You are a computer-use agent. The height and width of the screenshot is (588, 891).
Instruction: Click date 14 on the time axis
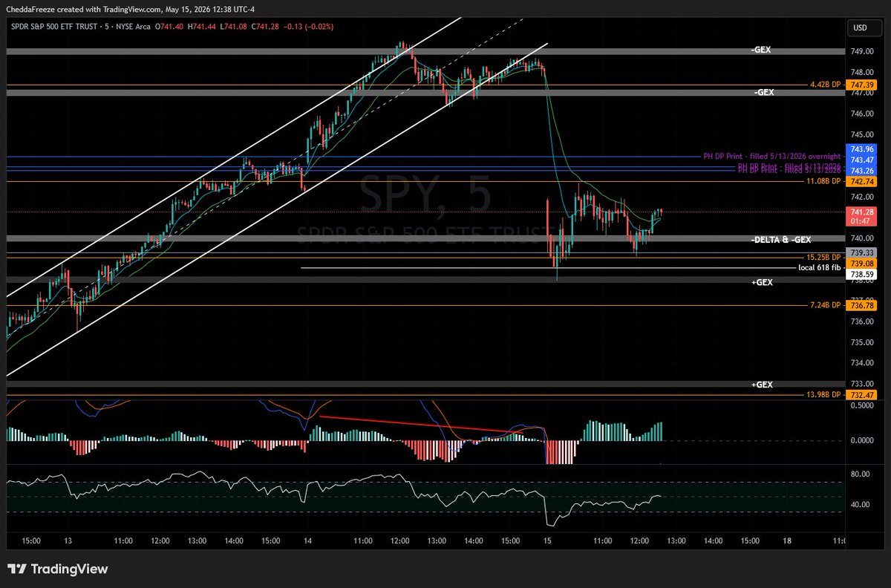coord(307,541)
